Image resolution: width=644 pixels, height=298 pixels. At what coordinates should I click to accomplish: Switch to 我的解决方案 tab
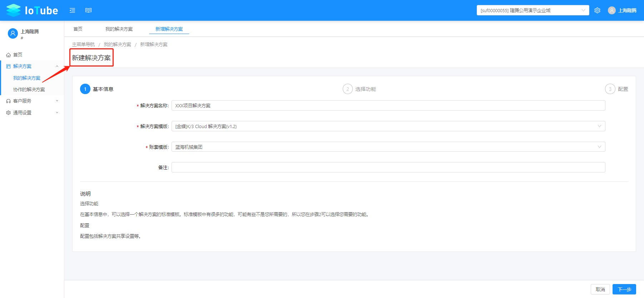(x=119, y=29)
